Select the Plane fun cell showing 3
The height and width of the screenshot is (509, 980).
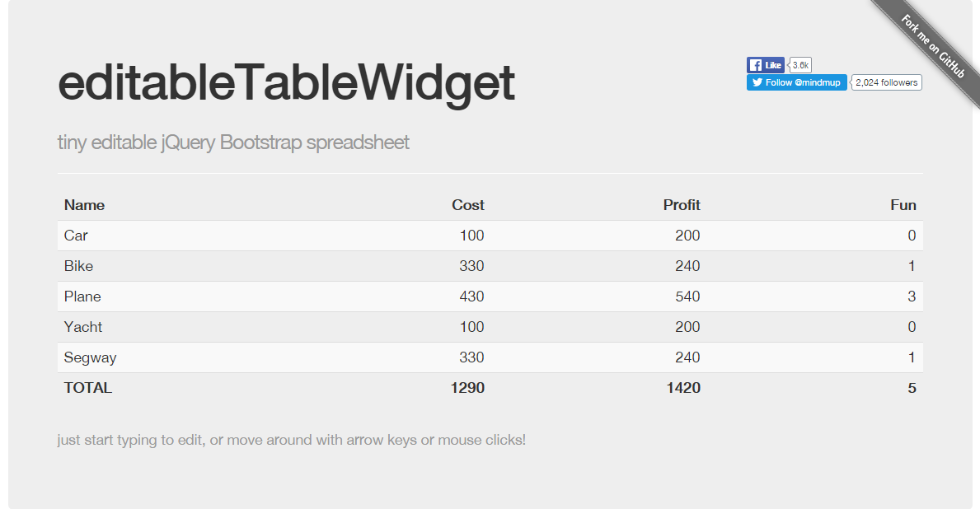[815, 297]
